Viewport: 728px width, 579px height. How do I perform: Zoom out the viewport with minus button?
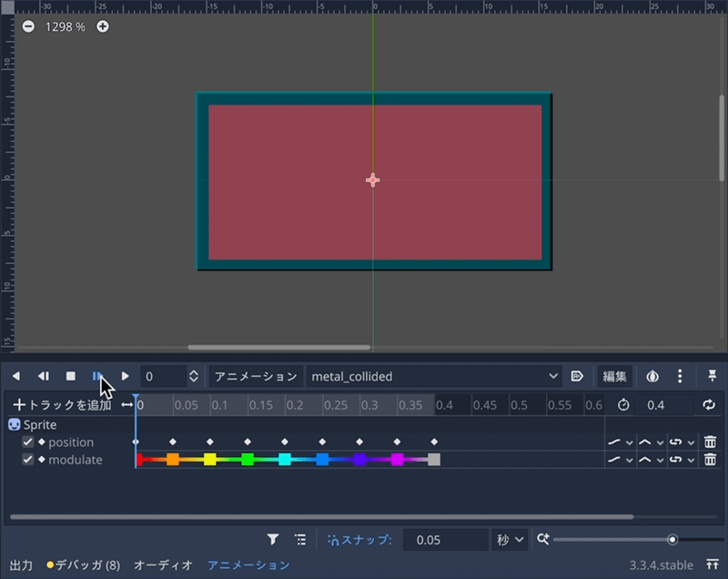point(28,26)
